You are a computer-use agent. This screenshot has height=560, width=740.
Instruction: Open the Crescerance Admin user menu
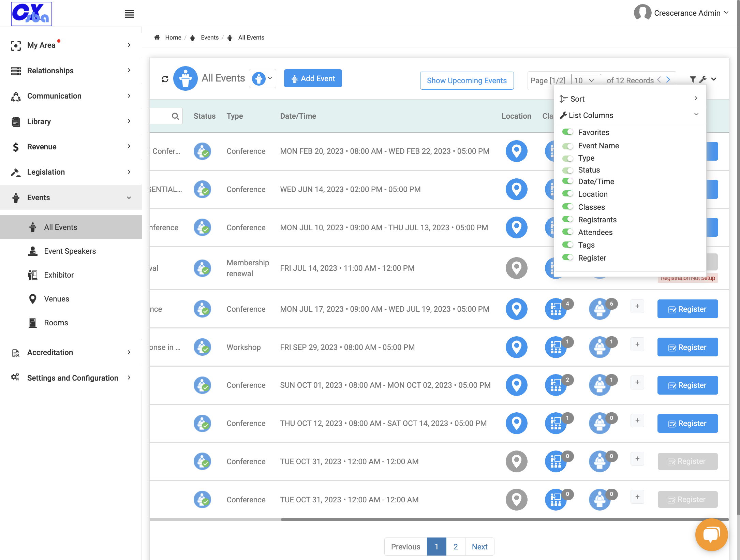[x=682, y=13]
